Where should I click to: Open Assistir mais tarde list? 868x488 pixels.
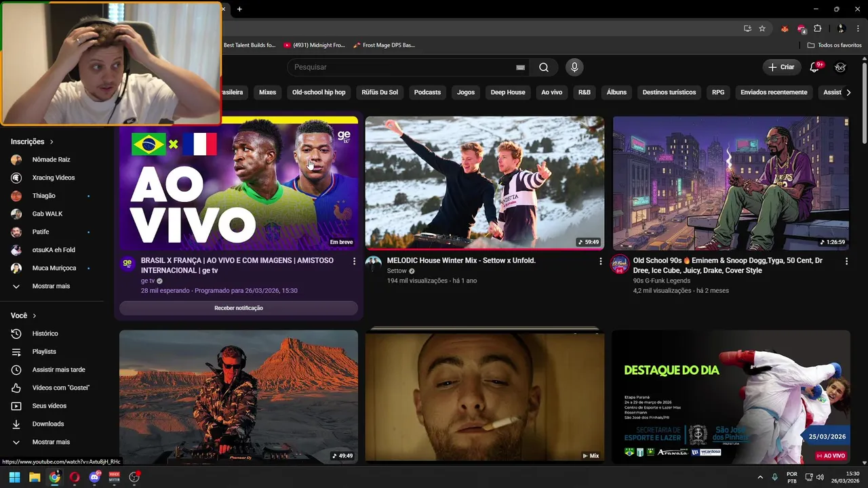coord(58,369)
